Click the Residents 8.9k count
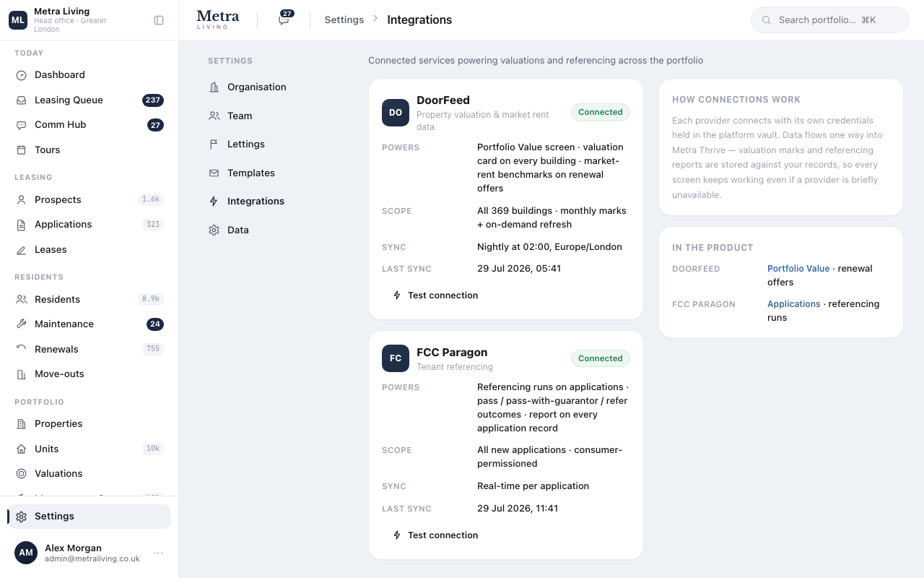 pos(151,299)
